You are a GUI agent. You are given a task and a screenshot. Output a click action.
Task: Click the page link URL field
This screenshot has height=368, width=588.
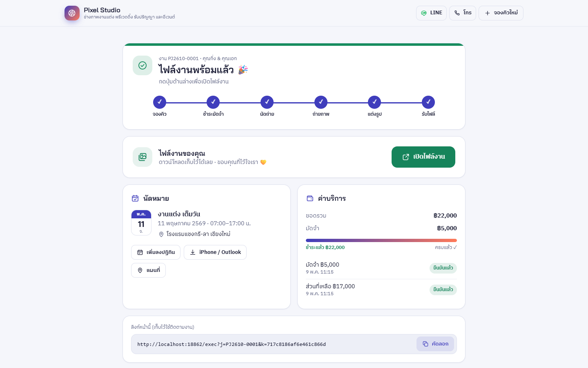point(294,344)
